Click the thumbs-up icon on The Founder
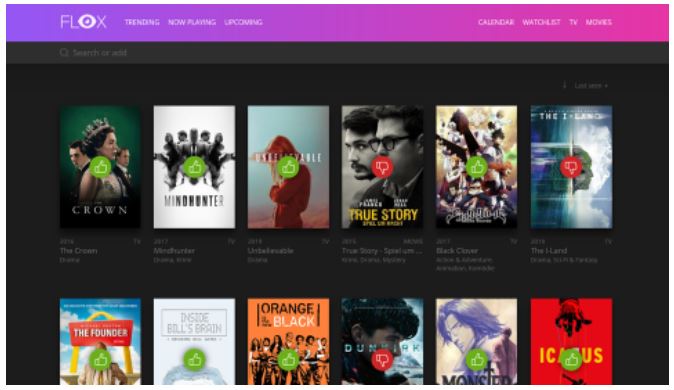 100,360
